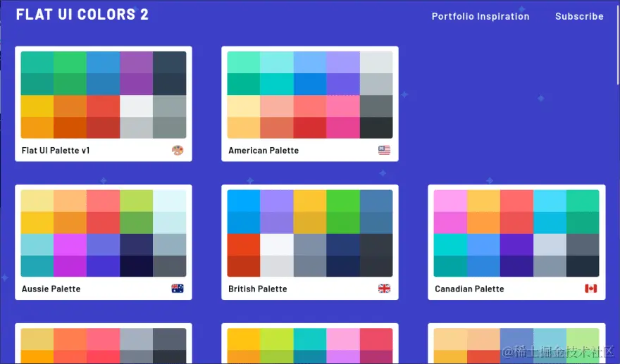Click the US flag icon on American Palette
The image size is (620, 364).
tap(384, 150)
